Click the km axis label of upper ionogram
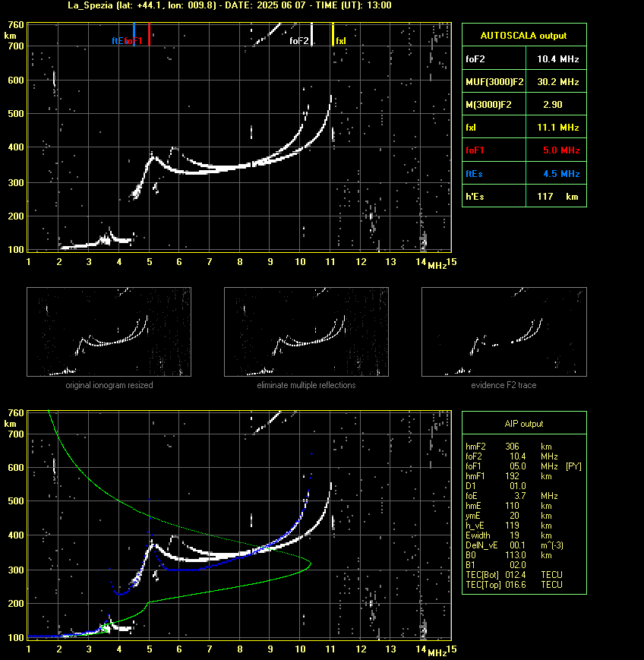Viewport: 644px width, 660px height. click(x=11, y=36)
